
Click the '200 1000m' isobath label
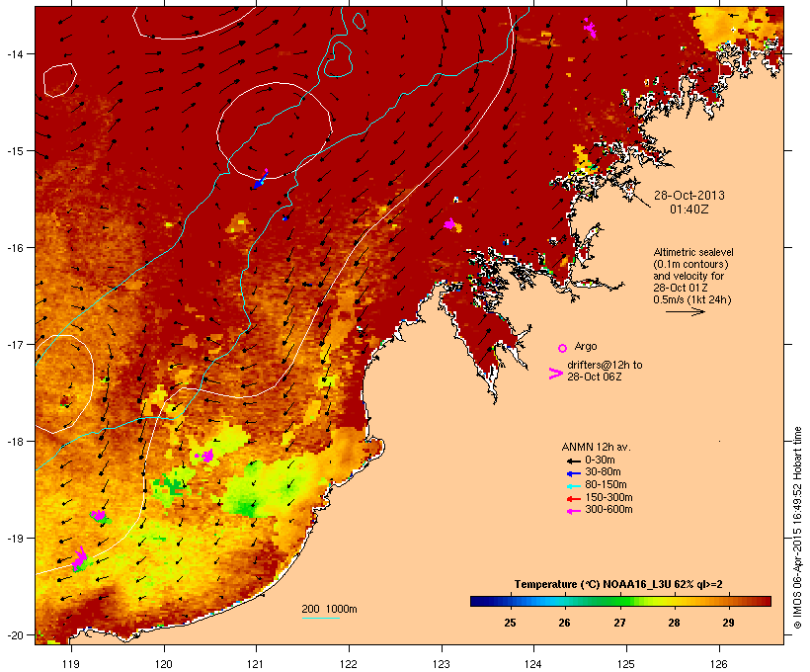(x=330, y=609)
